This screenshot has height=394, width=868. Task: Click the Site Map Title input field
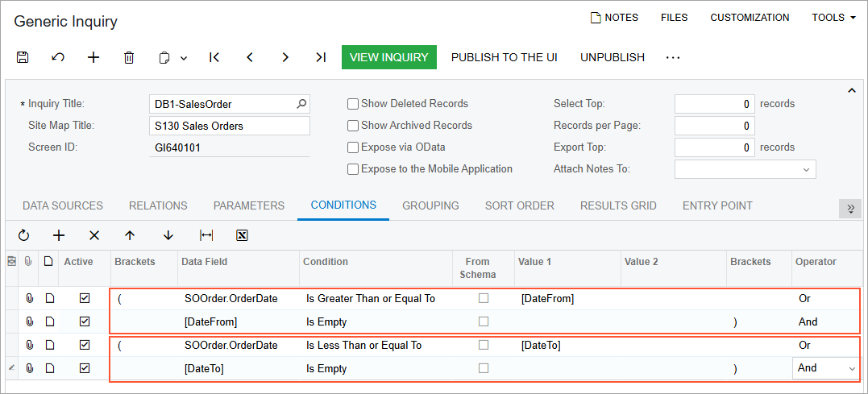230,126
